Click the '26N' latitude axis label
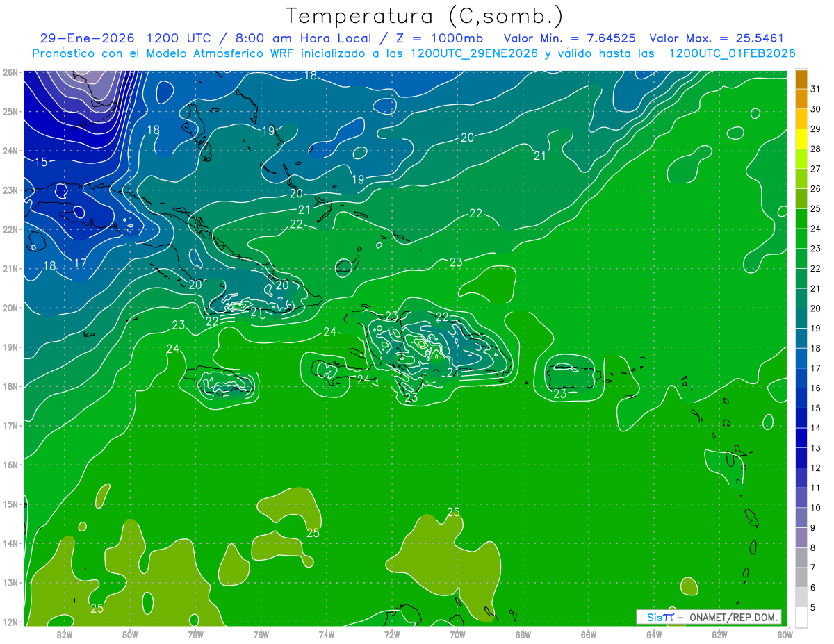 point(10,72)
